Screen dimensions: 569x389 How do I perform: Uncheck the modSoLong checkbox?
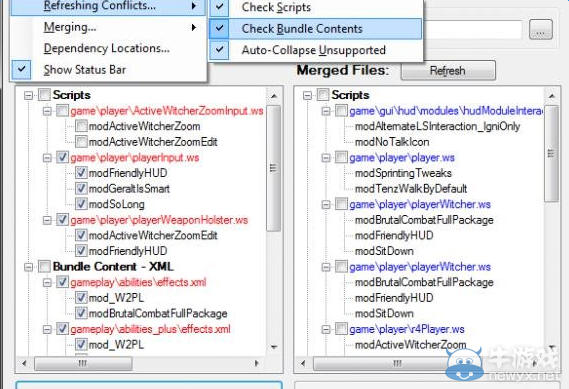click(81, 204)
